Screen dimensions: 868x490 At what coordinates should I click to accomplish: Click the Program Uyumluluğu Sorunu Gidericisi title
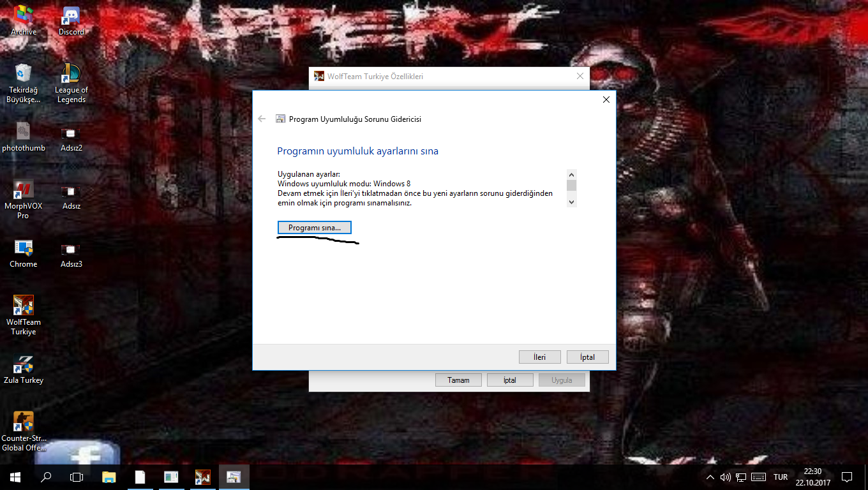(x=355, y=119)
